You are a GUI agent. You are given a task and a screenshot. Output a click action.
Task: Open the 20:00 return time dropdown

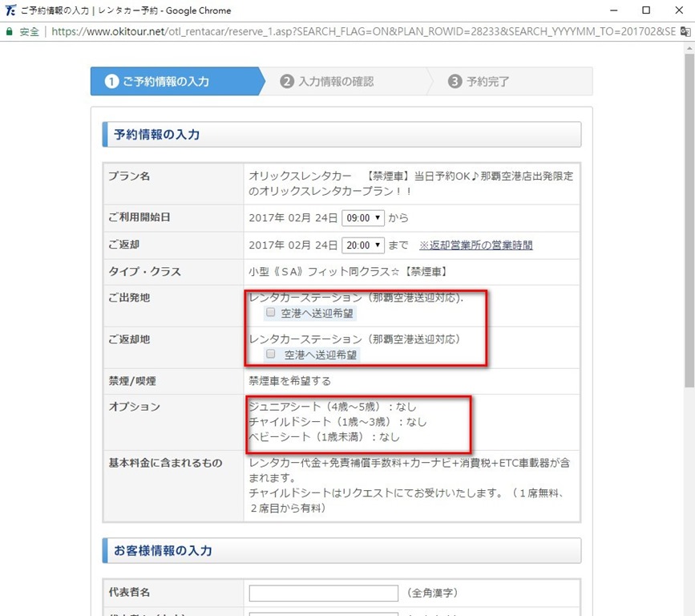tap(363, 245)
